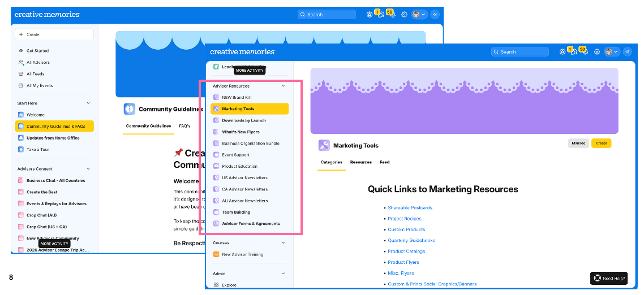The width and height of the screenshot is (644, 295).
Task: Click the Take a Tour icon
Action: [21, 149]
